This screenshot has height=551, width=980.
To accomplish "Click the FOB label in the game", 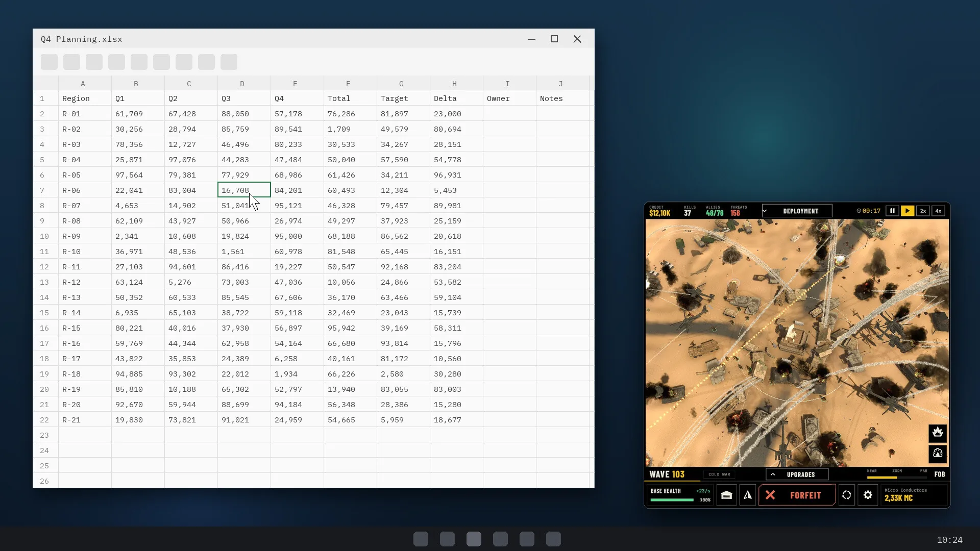I will (x=940, y=474).
